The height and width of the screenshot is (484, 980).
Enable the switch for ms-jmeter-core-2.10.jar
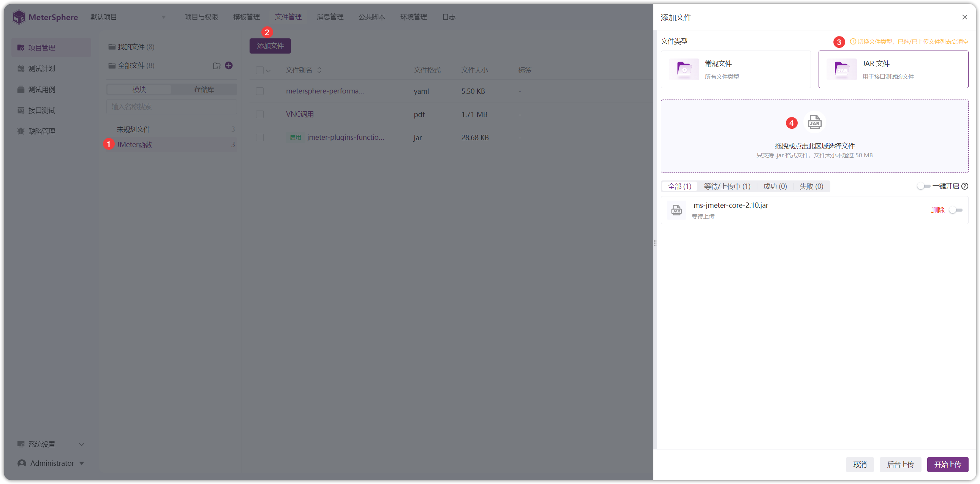955,210
